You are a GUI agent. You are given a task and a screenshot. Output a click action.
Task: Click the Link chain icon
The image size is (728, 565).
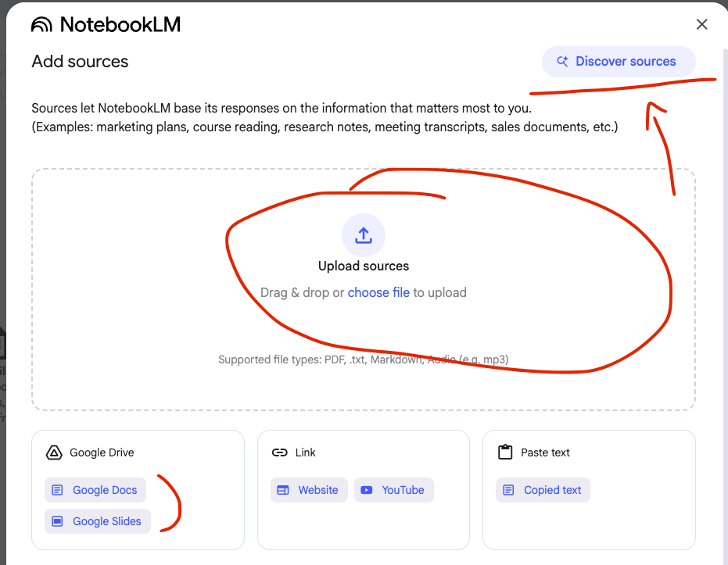tap(279, 452)
